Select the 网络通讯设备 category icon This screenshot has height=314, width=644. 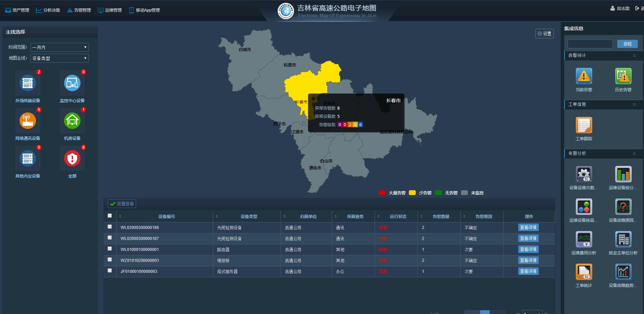(x=27, y=120)
